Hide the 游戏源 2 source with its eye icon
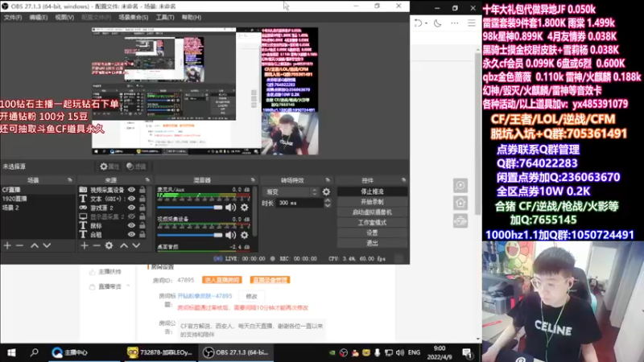Viewport: 644px width, 362px height. tap(131, 208)
